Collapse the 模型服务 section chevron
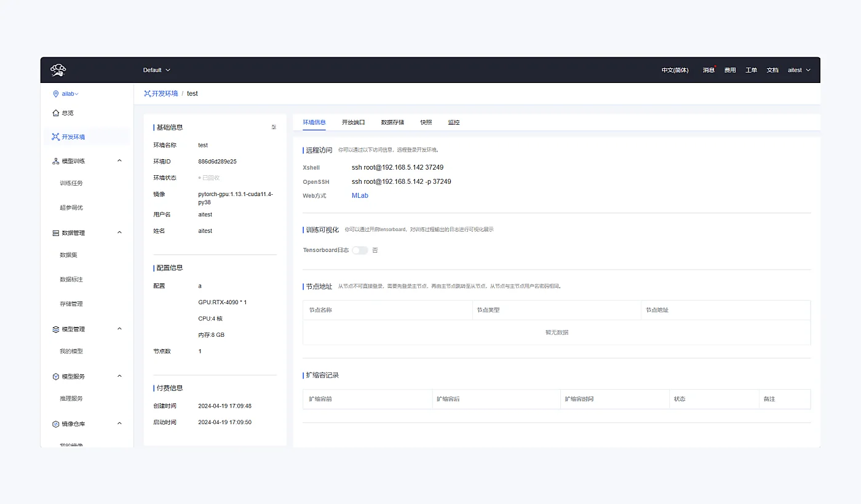 (x=119, y=376)
